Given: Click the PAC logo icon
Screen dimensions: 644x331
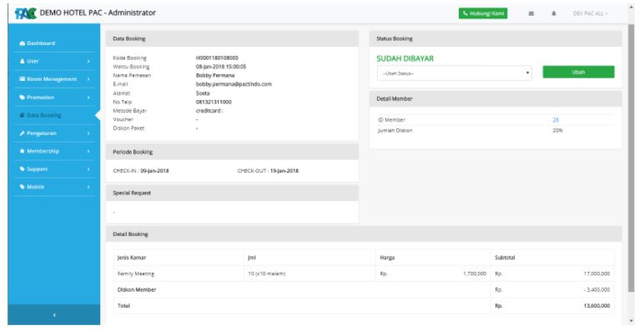Looking at the screenshot, I should (x=26, y=13).
